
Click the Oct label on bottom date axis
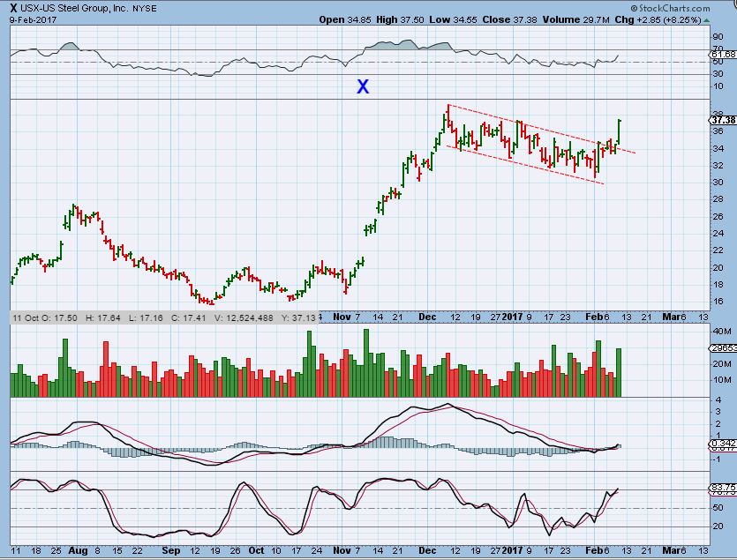point(256,550)
